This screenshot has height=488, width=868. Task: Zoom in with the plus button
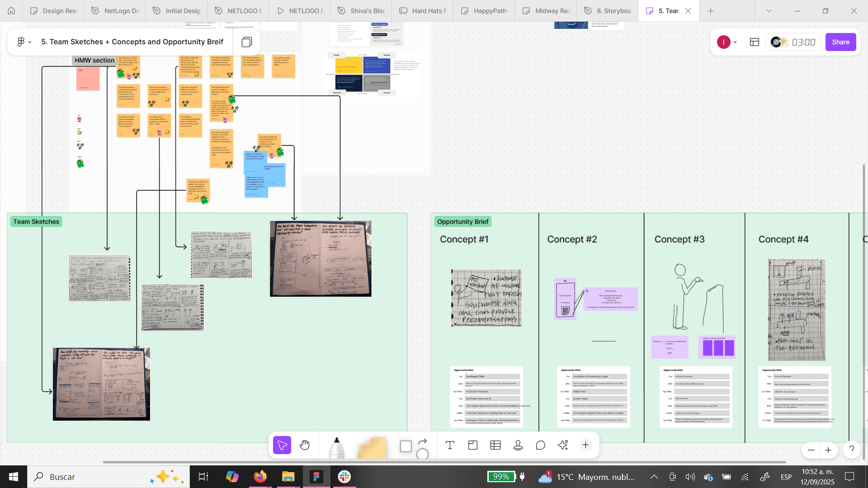[x=828, y=450]
